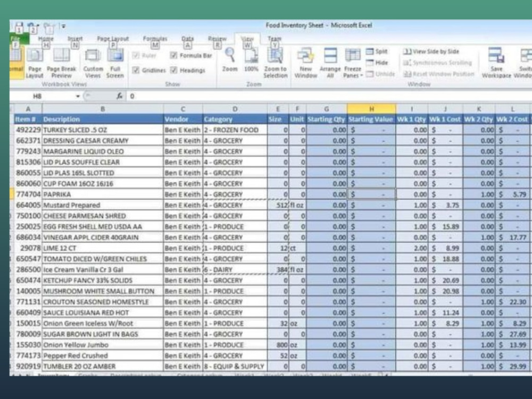Screen dimensions: 532x399
Task: Open the Home ribbon tab
Action: pyautogui.click(x=46, y=39)
